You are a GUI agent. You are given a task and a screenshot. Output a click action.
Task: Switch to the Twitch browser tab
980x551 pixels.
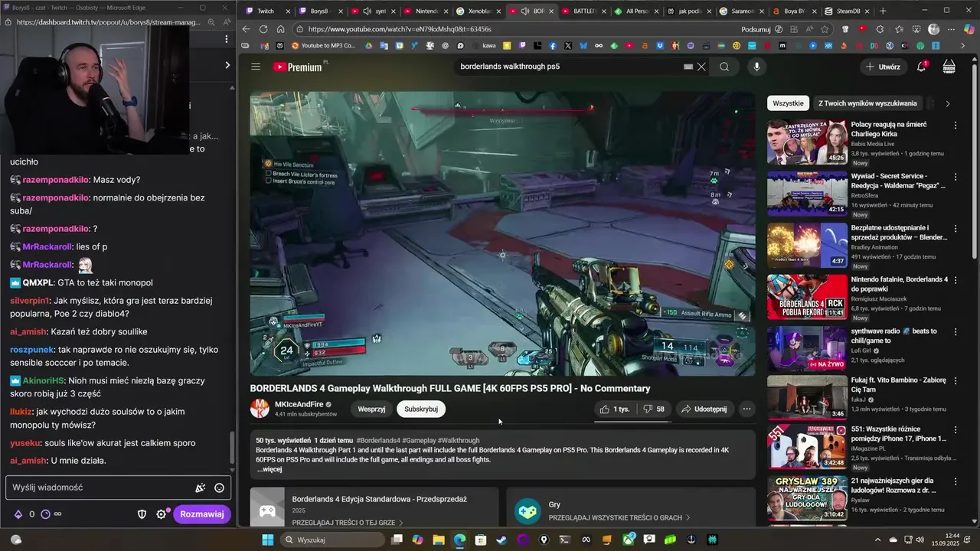coord(268,11)
